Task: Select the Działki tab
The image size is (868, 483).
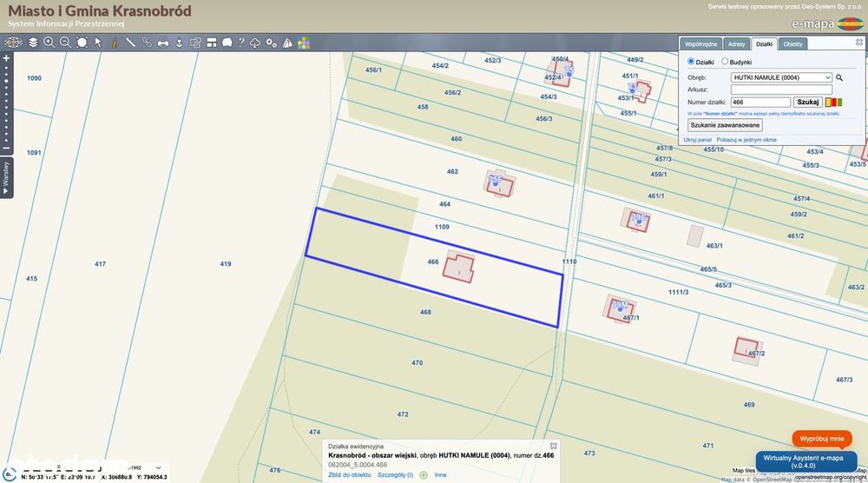Action: 764,44
